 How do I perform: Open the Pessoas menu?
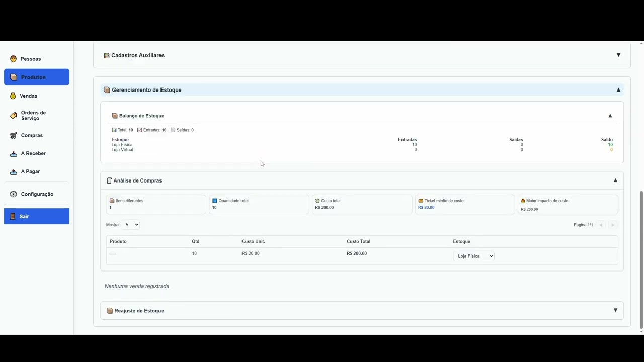coord(37,59)
